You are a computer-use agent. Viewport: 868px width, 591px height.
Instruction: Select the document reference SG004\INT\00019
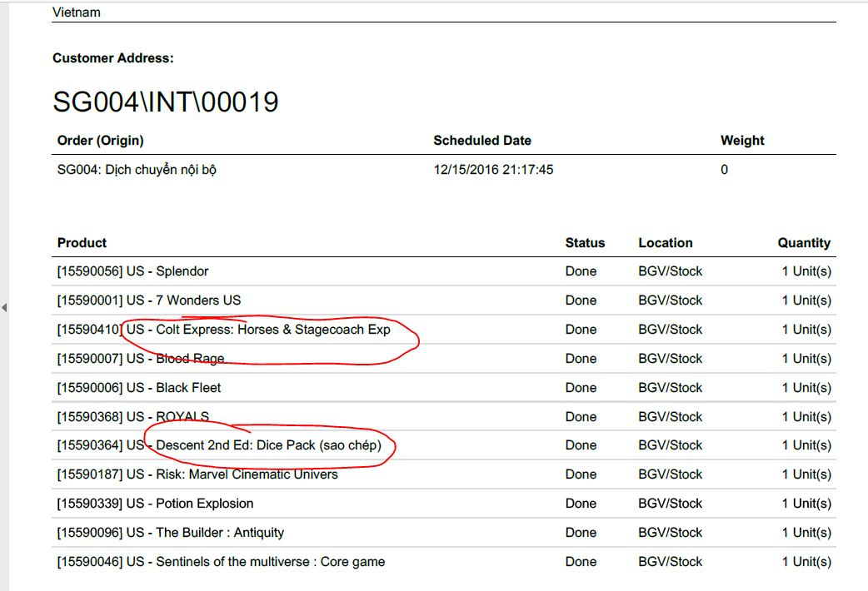pos(166,102)
